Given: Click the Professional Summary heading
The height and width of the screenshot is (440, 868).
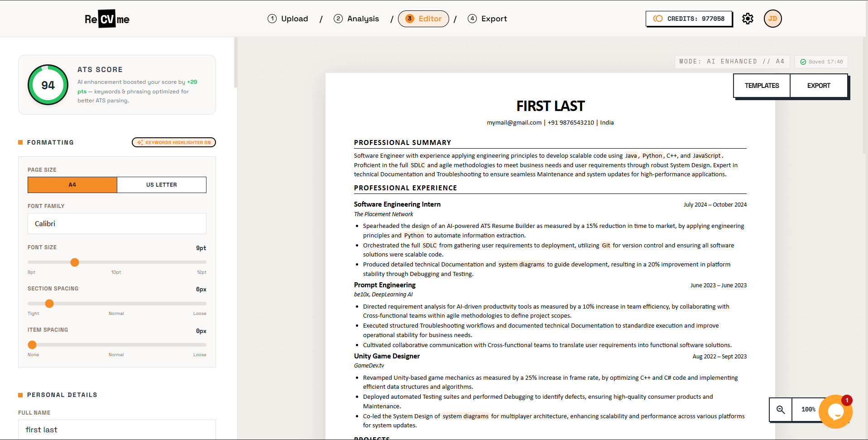Looking at the screenshot, I should point(403,143).
